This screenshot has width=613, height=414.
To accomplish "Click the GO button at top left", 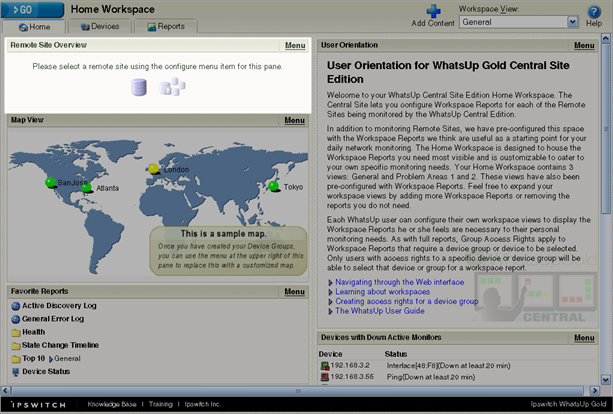I will (32, 9).
